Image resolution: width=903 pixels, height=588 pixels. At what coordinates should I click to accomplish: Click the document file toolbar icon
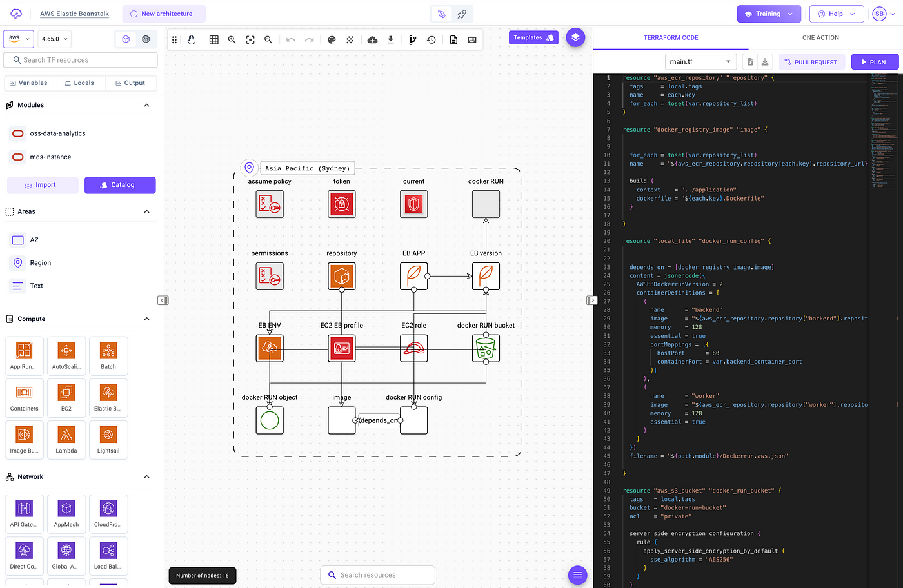(x=453, y=40)
